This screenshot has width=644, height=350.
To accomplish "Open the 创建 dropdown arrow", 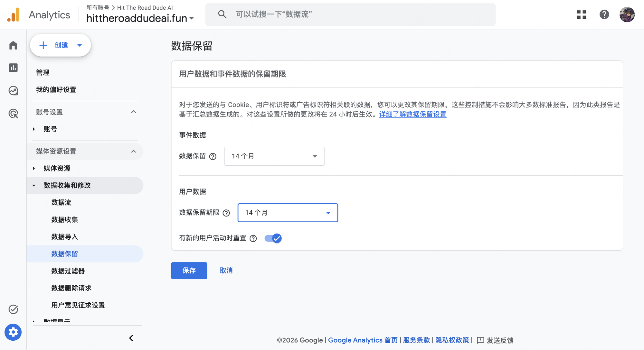I will 80,45.
